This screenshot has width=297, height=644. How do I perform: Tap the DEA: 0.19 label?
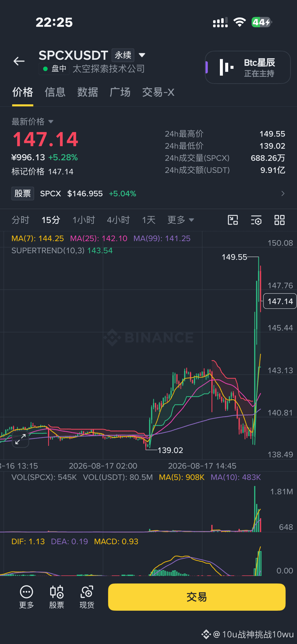(69, 541)
